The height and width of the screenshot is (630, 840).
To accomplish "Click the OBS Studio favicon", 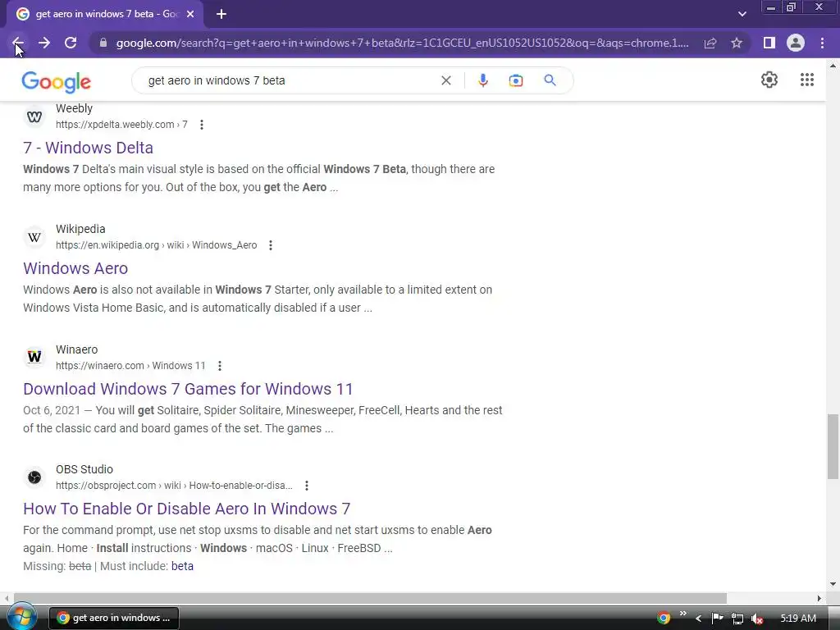I will (34, 477).
